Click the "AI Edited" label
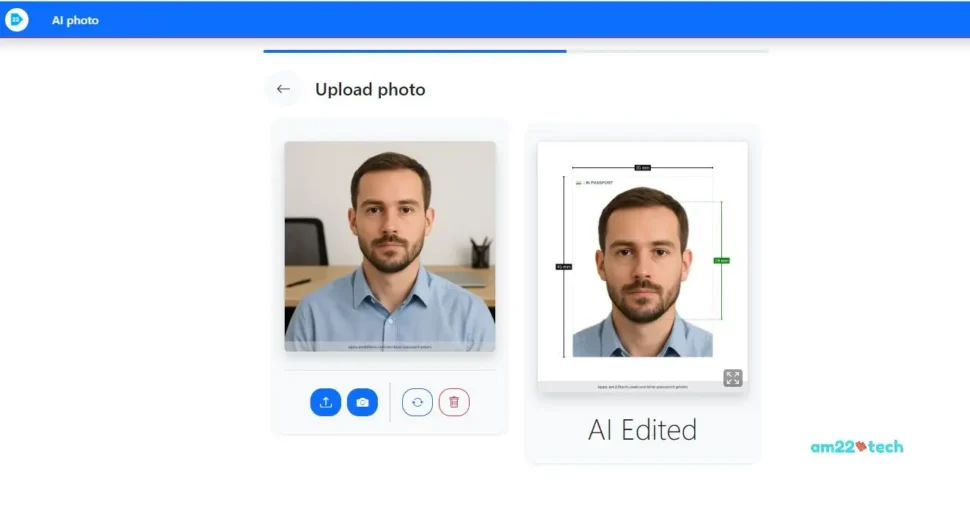The height and width of the screenshot is (508, 970). point(642,430)
